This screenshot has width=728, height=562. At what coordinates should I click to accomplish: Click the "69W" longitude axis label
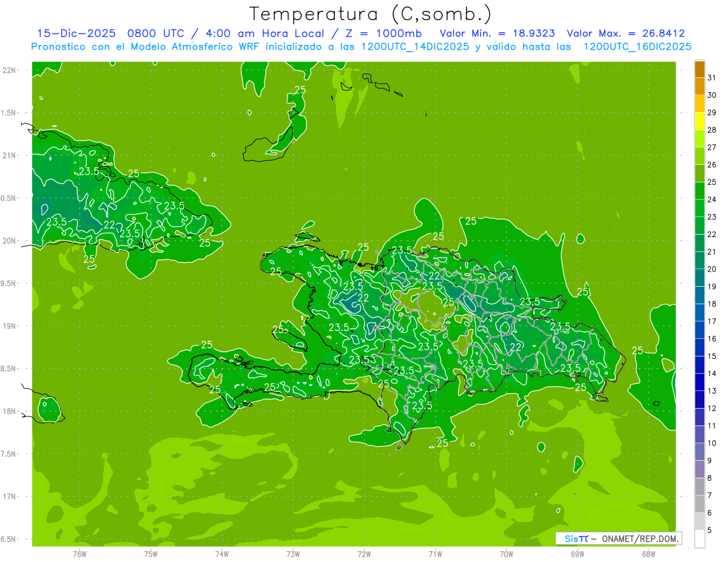(578, 554)
